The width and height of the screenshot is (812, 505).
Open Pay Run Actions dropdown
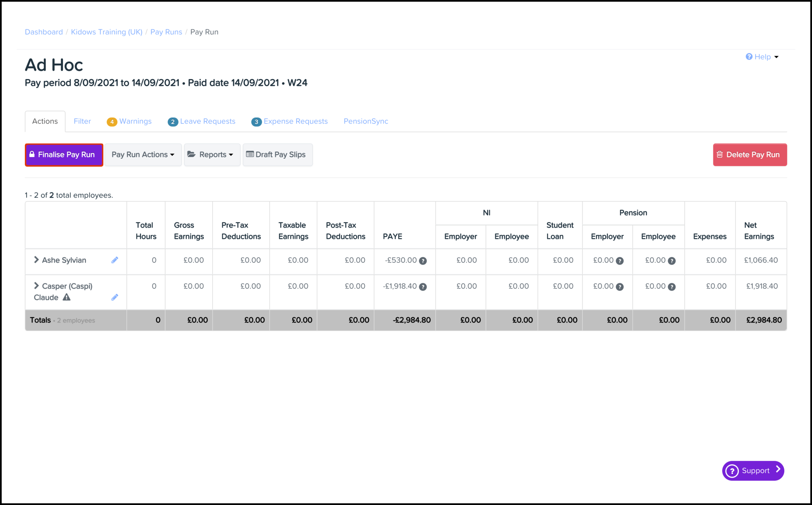(x=143, y=155)
